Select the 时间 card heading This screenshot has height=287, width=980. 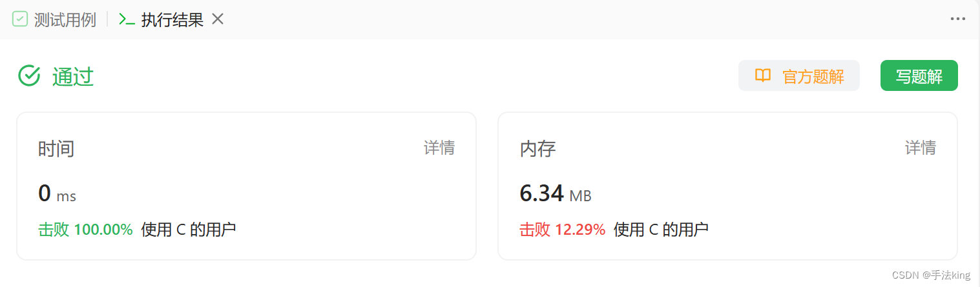pos(56,149)
